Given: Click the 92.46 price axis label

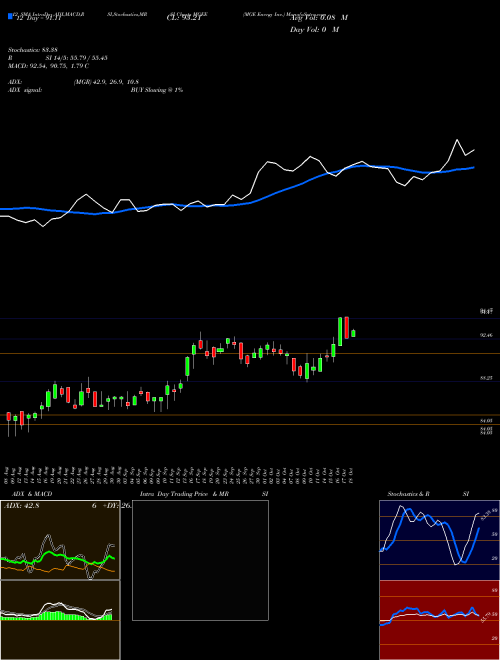Looking at the screenshot, I should coord(486,335).
